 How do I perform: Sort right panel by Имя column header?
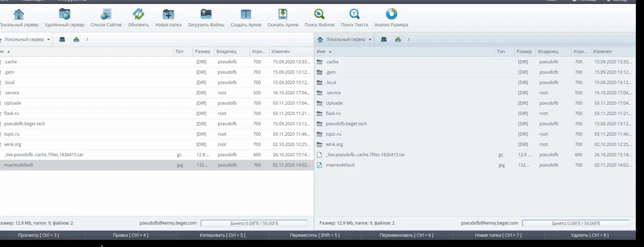click(x=321, y=52)
